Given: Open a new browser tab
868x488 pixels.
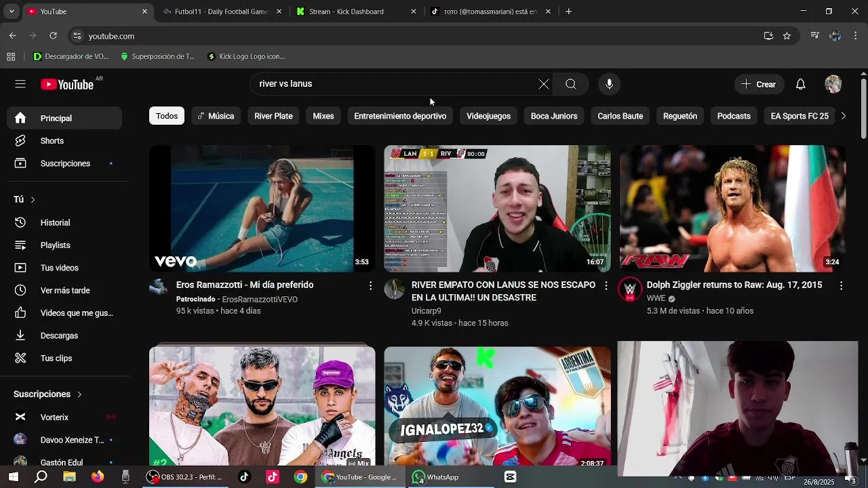Looking at the screenshot, I should point(568,12).
